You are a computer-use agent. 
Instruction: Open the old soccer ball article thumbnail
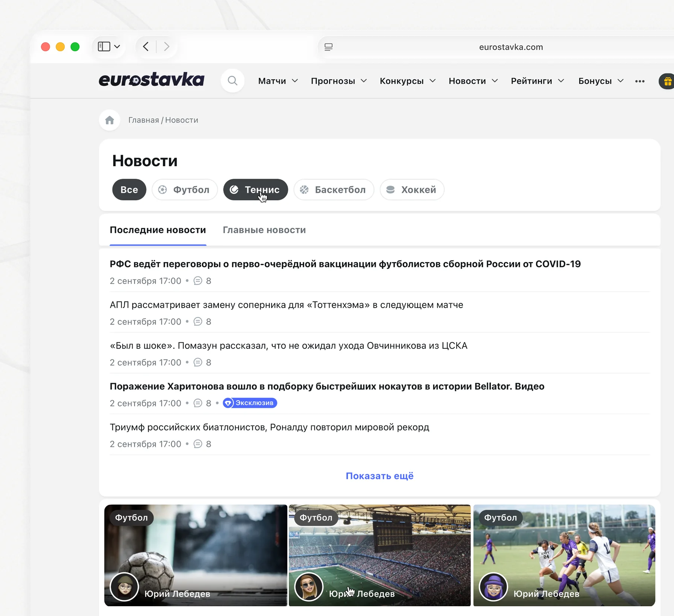click(x=196, y=555)
